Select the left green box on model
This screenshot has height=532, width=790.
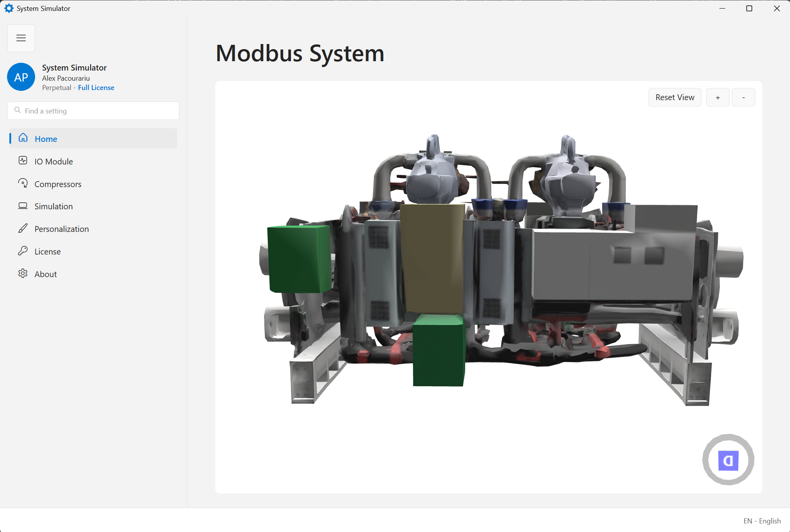coord(299,259)
